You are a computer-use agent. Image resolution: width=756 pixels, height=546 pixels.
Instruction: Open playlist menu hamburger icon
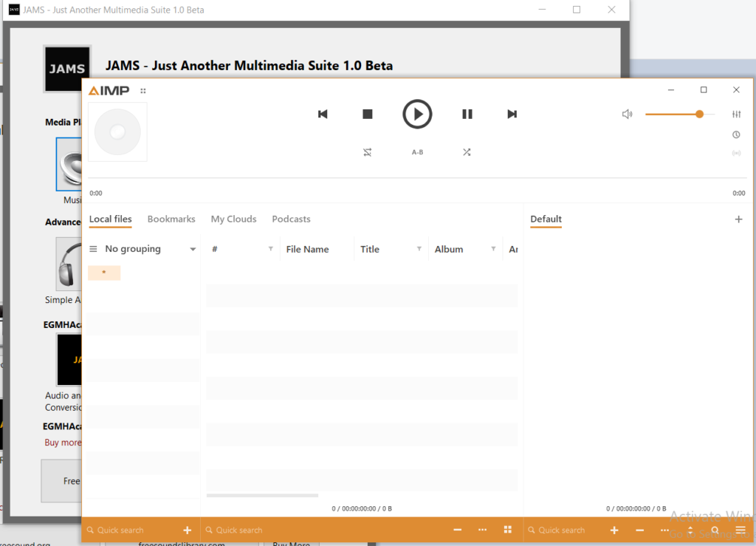pos(740,530)
